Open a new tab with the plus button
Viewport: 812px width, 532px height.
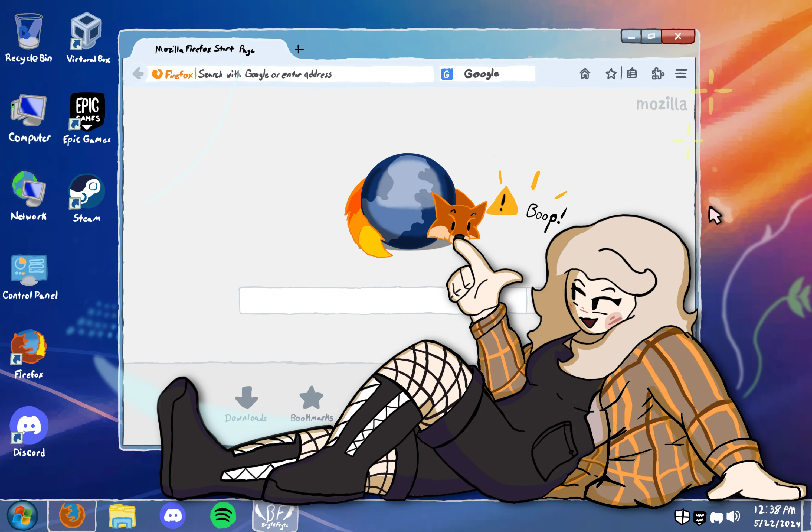tap(299, 50)
